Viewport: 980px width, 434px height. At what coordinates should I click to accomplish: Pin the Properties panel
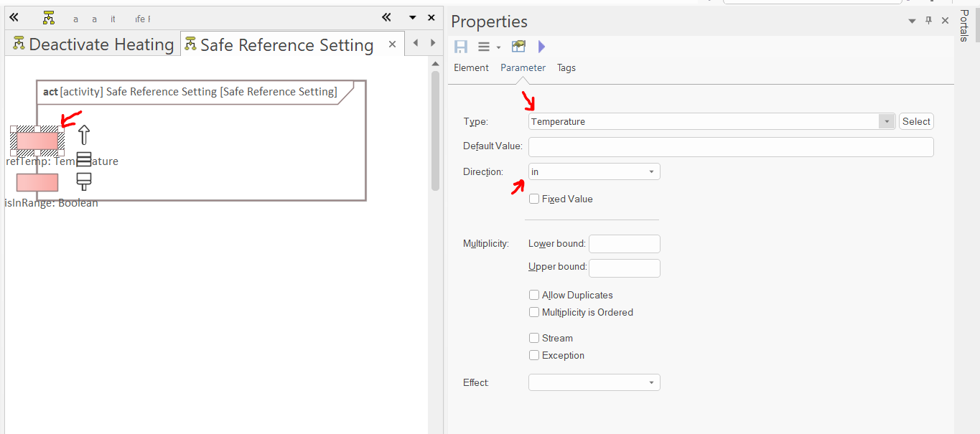[928, 21]
